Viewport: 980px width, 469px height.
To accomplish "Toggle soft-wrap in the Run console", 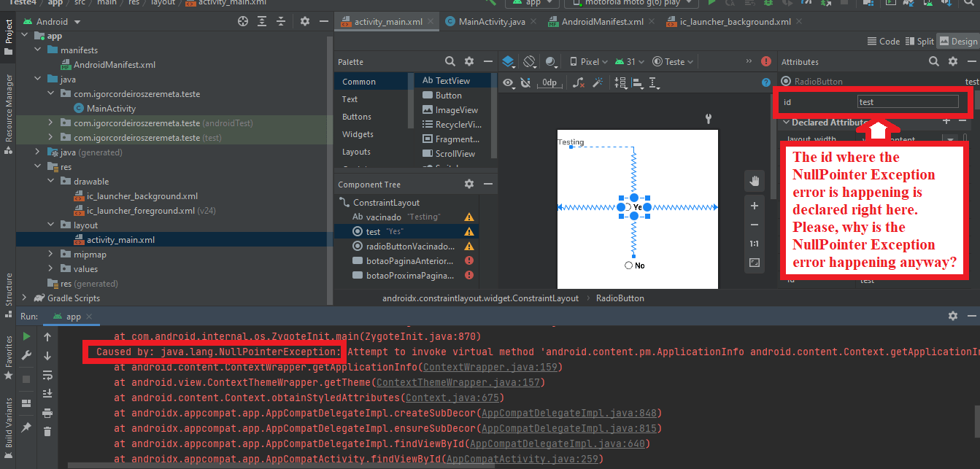I will tap(47, 375).
